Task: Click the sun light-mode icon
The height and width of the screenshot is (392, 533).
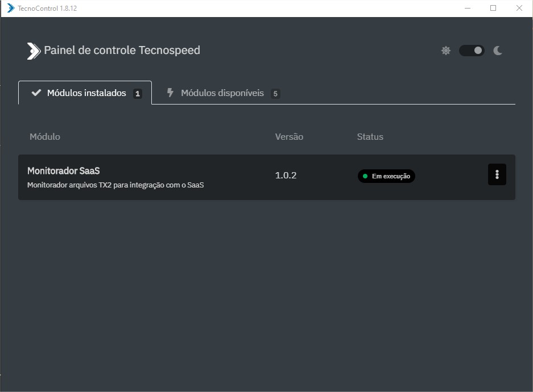Action: tap(445, 51)
